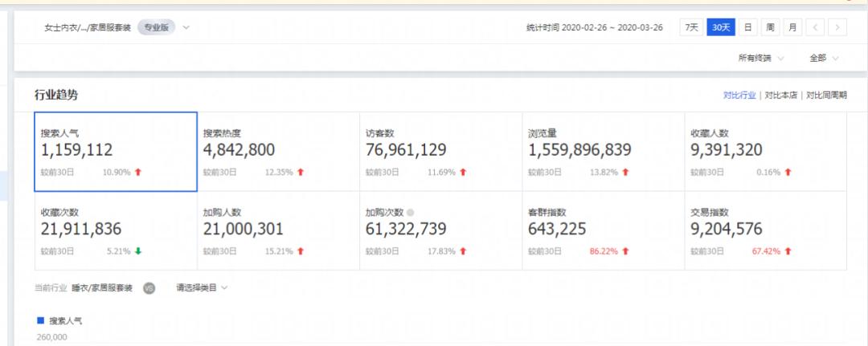
Task: Click the red up arrow at 17.83%
Action: [463, 251]
